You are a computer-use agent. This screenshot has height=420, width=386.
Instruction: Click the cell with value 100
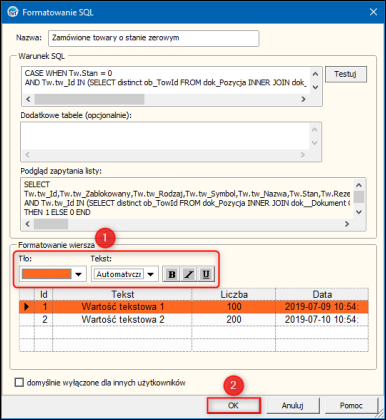coord(234,307)
